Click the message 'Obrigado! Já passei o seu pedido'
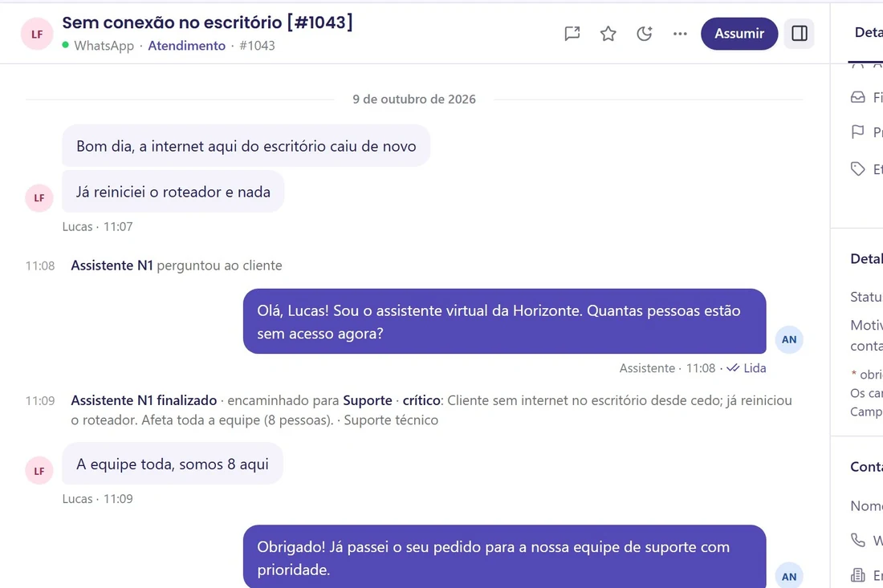The width and height of the screenshot is (883, 588). click(x=505, y=557)
